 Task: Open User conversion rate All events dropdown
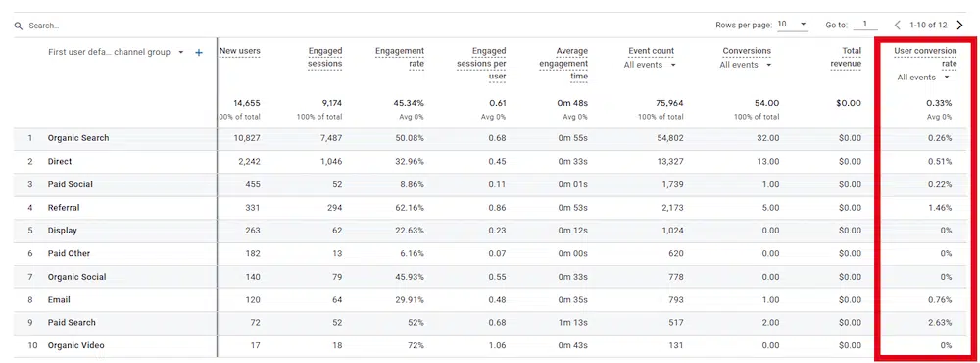click(924, 78)
